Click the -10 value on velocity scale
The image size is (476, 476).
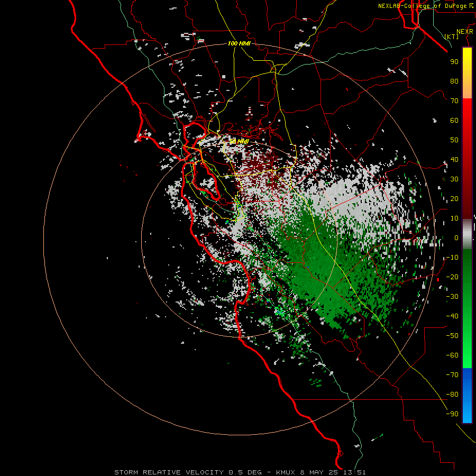tap(452, 258)
